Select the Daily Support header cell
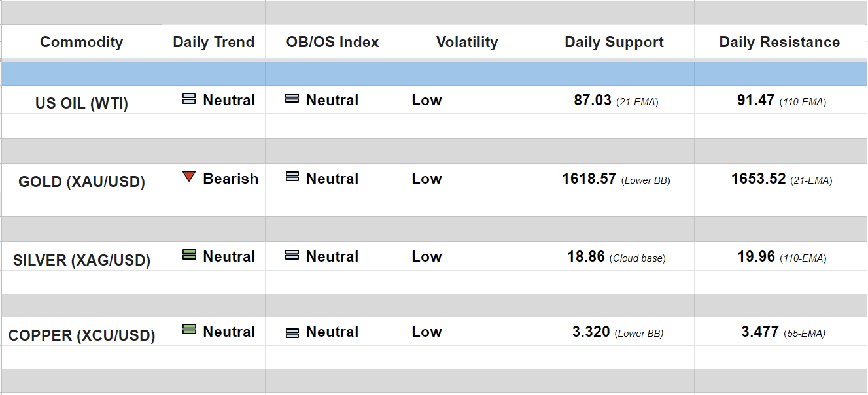This screenshot has width=868, height=395. tap(614, 43)
